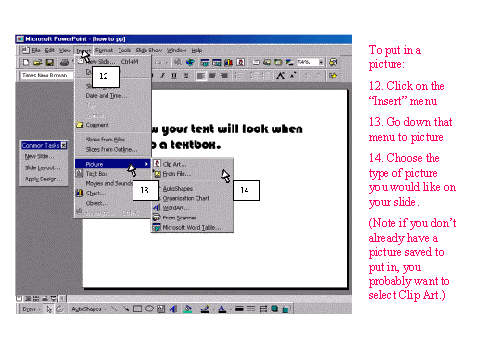Select the Rectangle drawing tool
The image size is (480, 360).
tap(137, 309)
